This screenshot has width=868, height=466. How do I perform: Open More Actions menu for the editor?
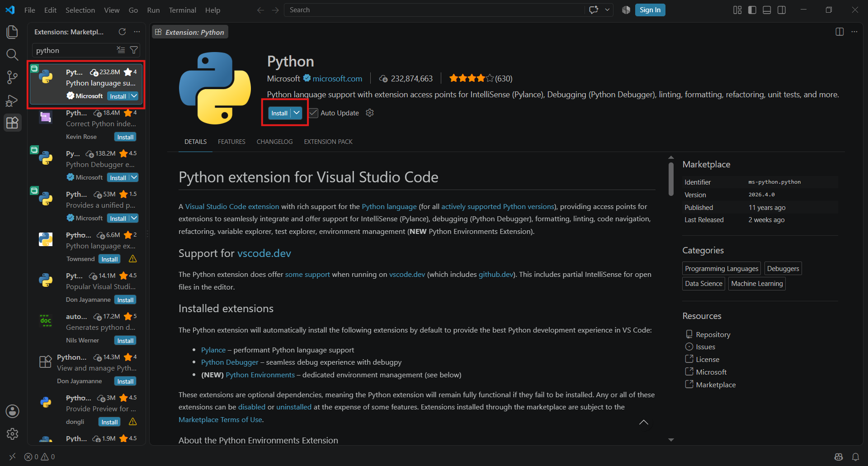coord(854,32)
